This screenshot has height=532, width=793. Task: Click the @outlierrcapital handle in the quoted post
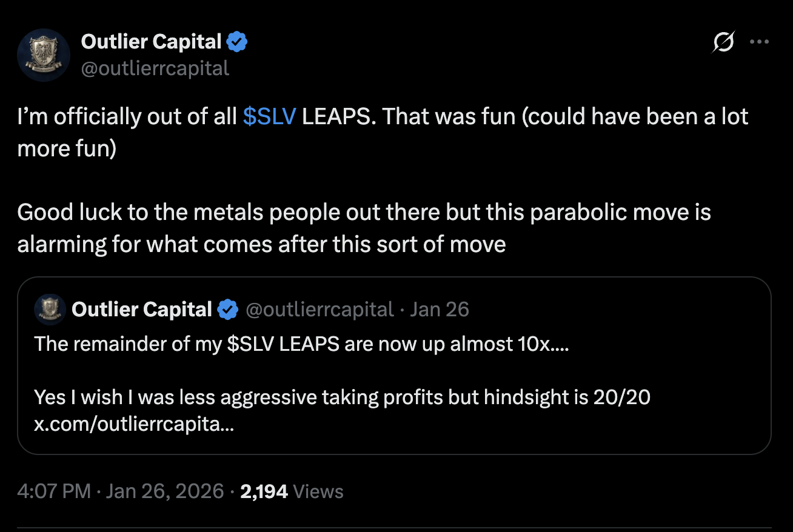click(320, 310)
